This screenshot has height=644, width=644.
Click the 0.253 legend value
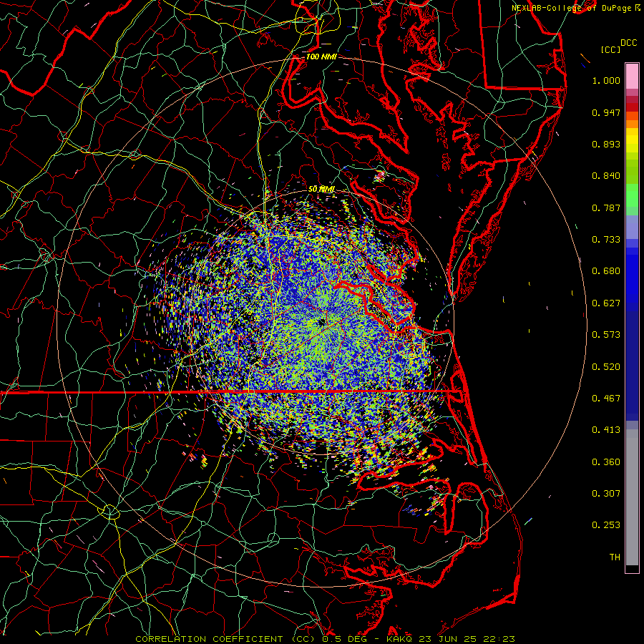pos(606,525)
